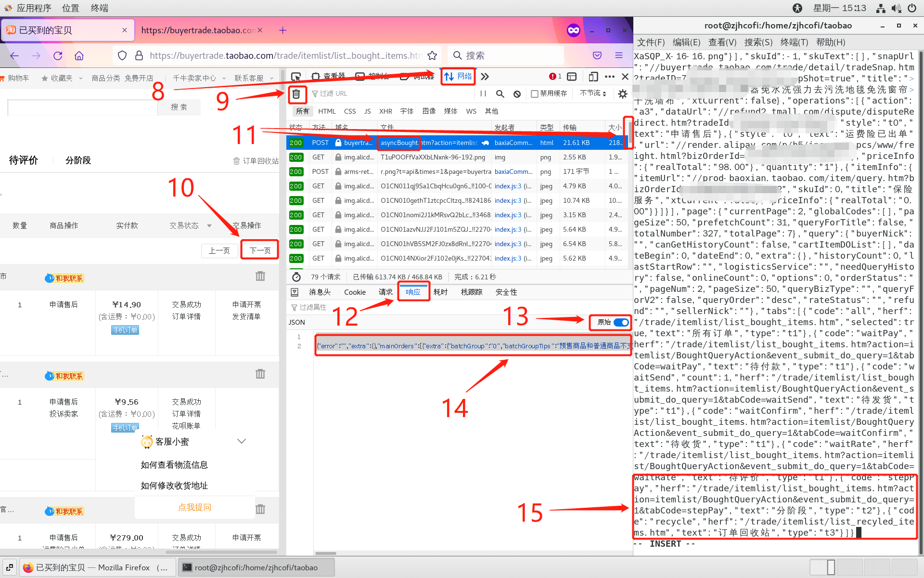Click the 过滤 URL filter field
Viewport: 924px width, 578px height.
click(x=392, y=93)
